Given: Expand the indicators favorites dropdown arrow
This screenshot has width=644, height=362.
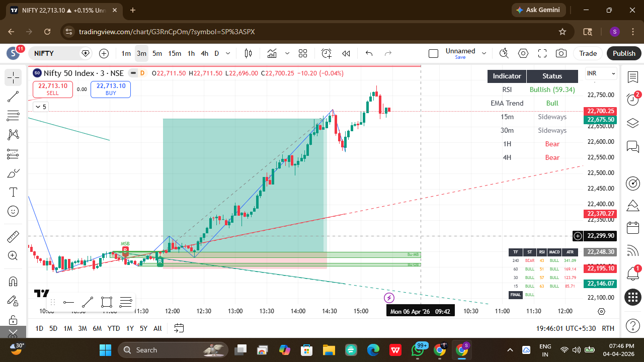Looking at the screenshot, I should pos(287,53).
